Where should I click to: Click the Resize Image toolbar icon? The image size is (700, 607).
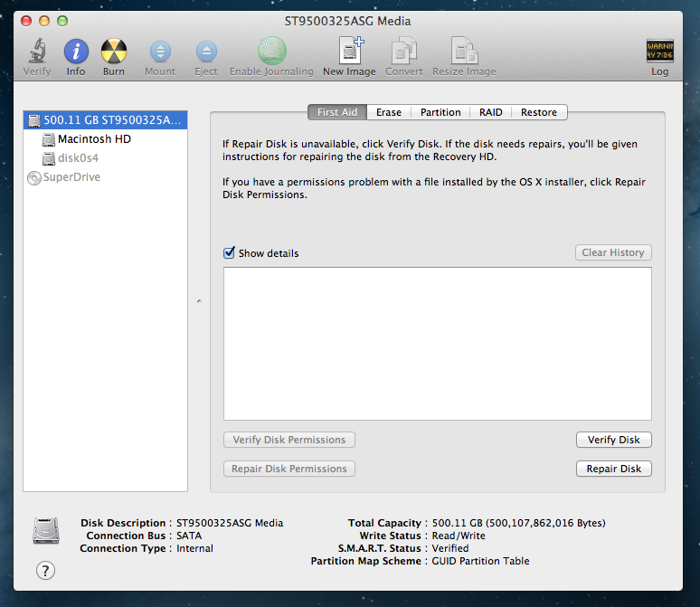tap(464, 51)
